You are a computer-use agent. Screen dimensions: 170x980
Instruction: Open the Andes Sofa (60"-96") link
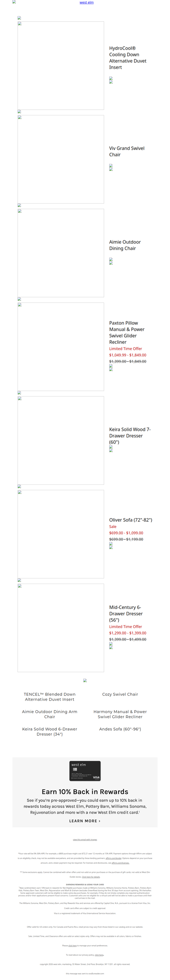[x=120, y=729]
